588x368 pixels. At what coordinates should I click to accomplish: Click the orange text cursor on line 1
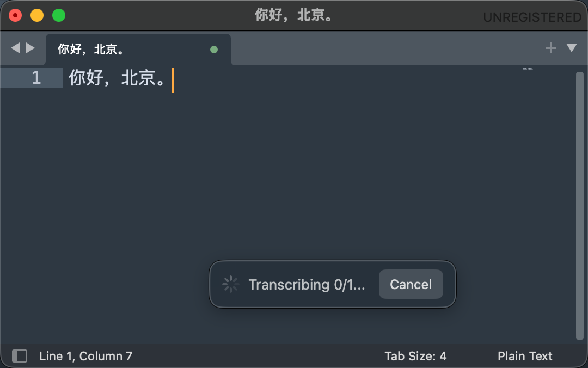tap(173, 80)
